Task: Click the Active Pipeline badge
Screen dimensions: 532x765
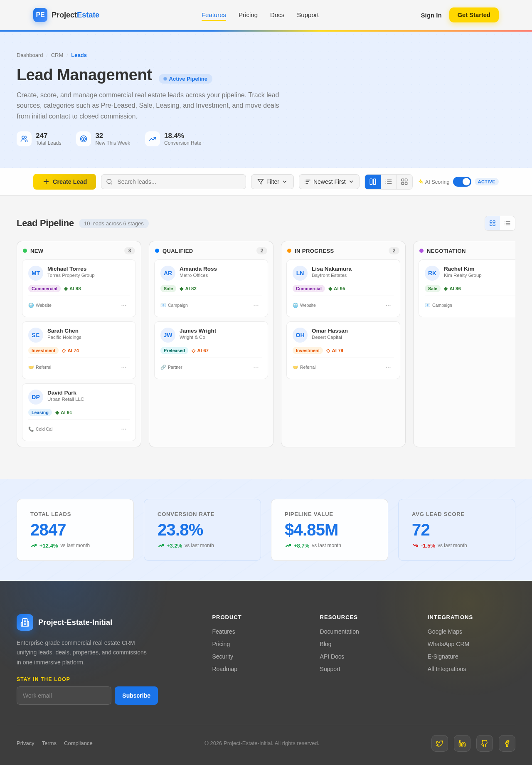Action: click(185, 79)
